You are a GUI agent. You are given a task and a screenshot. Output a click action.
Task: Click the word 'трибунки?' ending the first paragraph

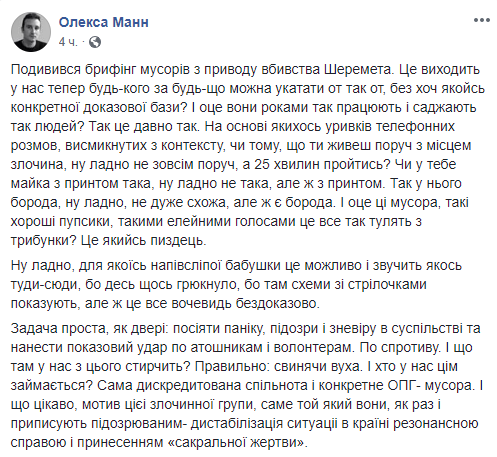(x=44, y=241)
